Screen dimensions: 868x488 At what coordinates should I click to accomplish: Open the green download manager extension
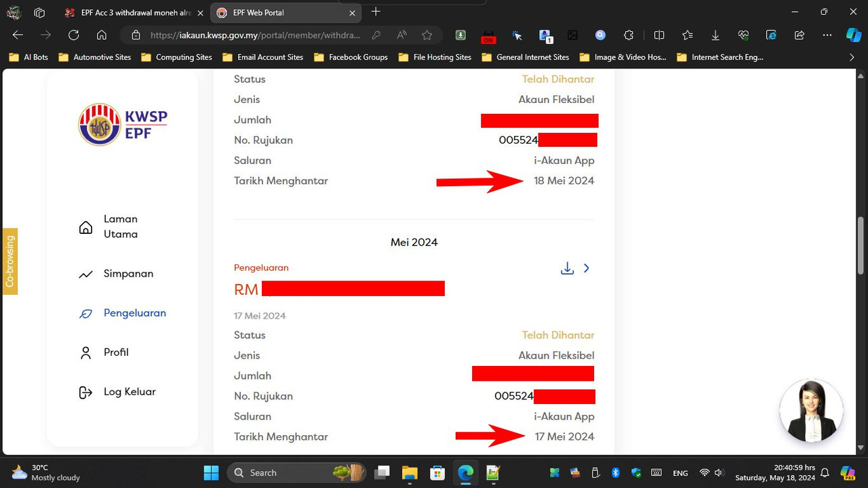coord(460,35)
